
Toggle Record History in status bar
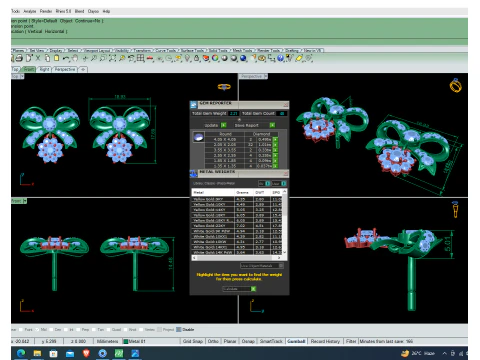pyautogui.click(x=325, y=341)
